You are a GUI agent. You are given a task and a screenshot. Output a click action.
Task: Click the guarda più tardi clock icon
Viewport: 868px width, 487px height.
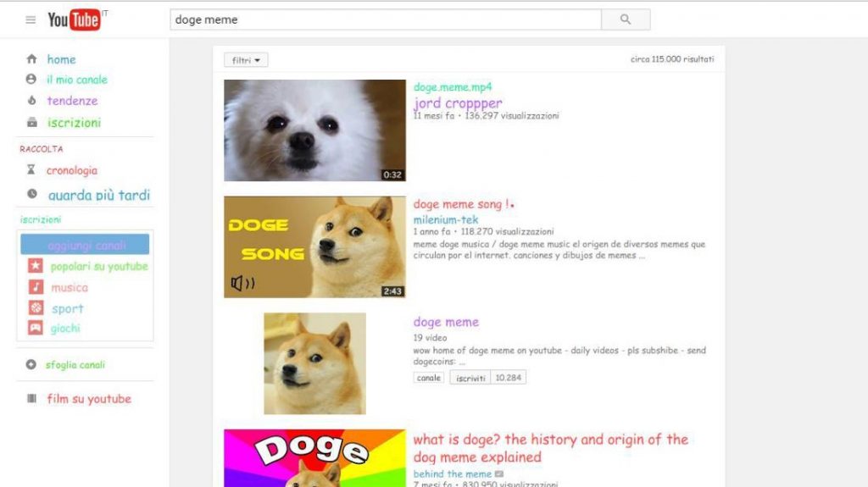point(32,194)
